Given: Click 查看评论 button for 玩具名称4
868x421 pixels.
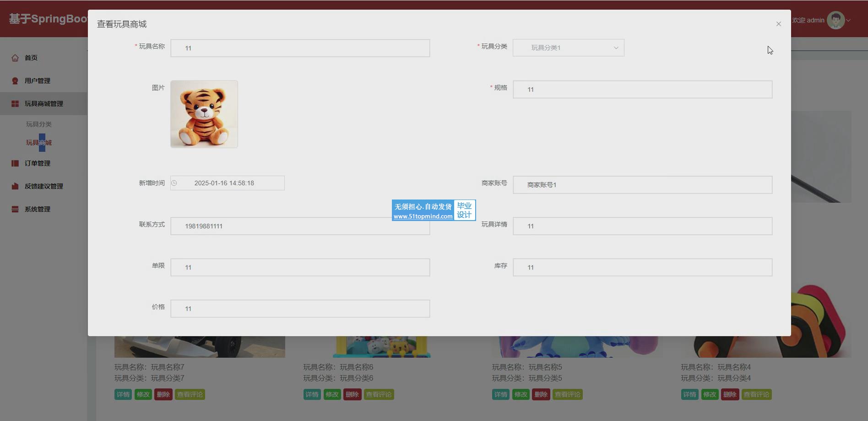Looking at the screenshot, I should (756, 394).
